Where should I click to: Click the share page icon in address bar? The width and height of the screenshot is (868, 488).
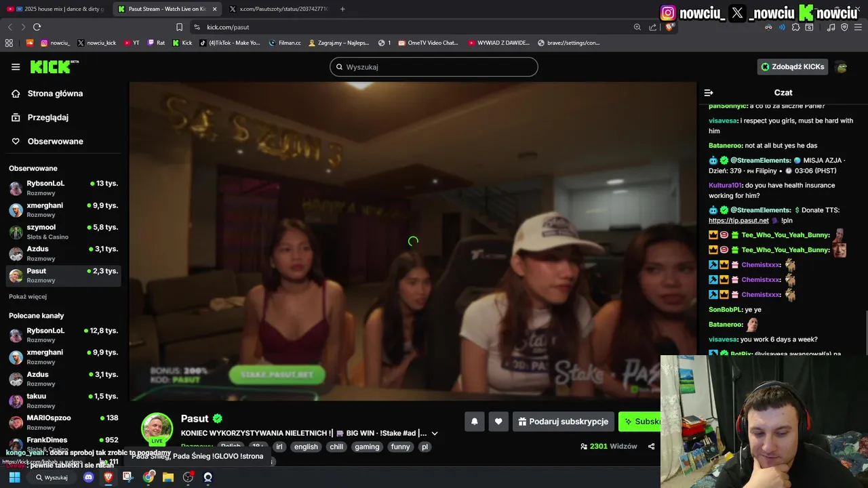click(x=652, y=27)
